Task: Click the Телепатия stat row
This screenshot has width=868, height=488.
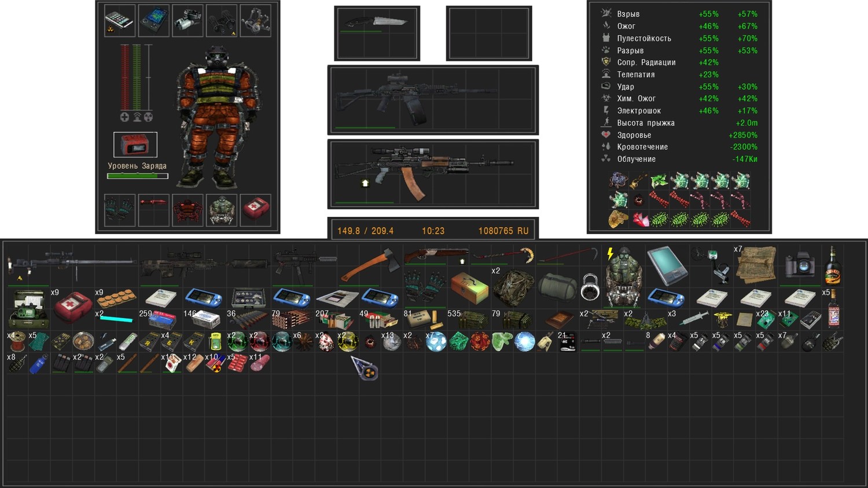Action: [679, 75]
